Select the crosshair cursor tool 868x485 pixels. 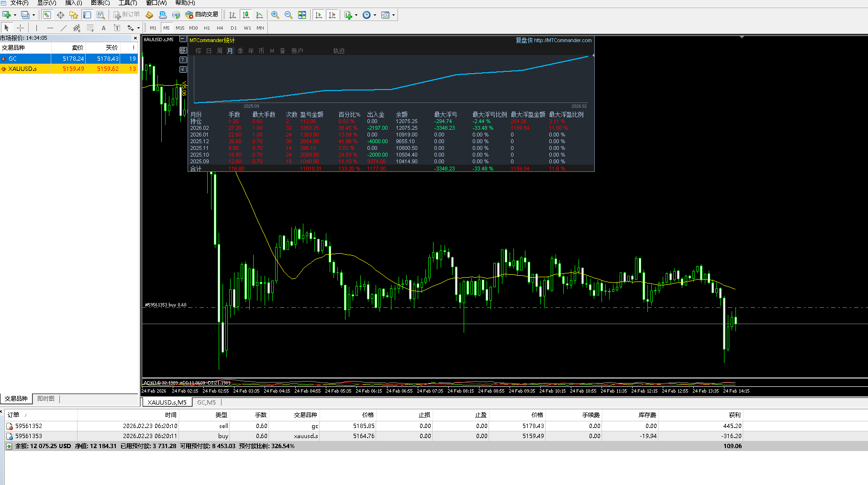[x=20, y=28]
